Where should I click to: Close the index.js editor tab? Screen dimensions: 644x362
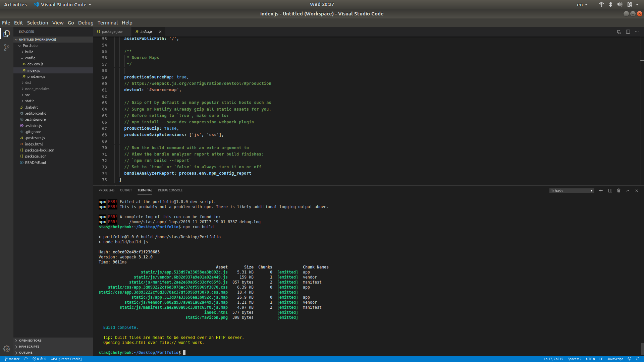click(x=160, y=32)
